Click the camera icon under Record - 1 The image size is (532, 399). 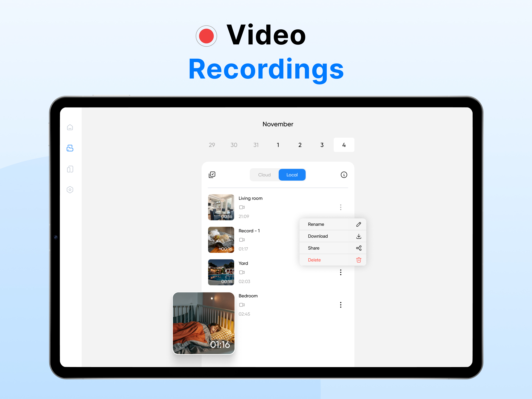(x=242, y=240)
